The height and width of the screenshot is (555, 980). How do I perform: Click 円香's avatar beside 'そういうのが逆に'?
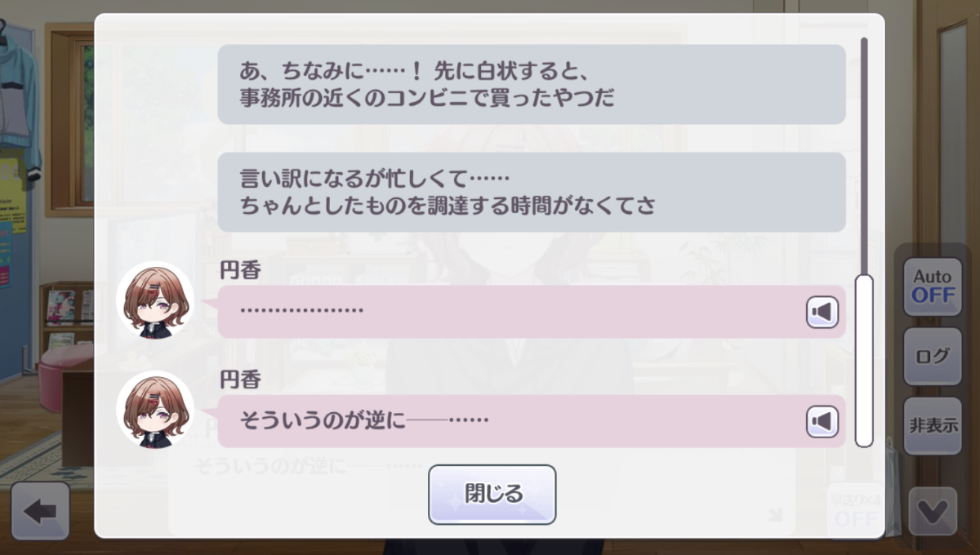[x=155, y=410]
